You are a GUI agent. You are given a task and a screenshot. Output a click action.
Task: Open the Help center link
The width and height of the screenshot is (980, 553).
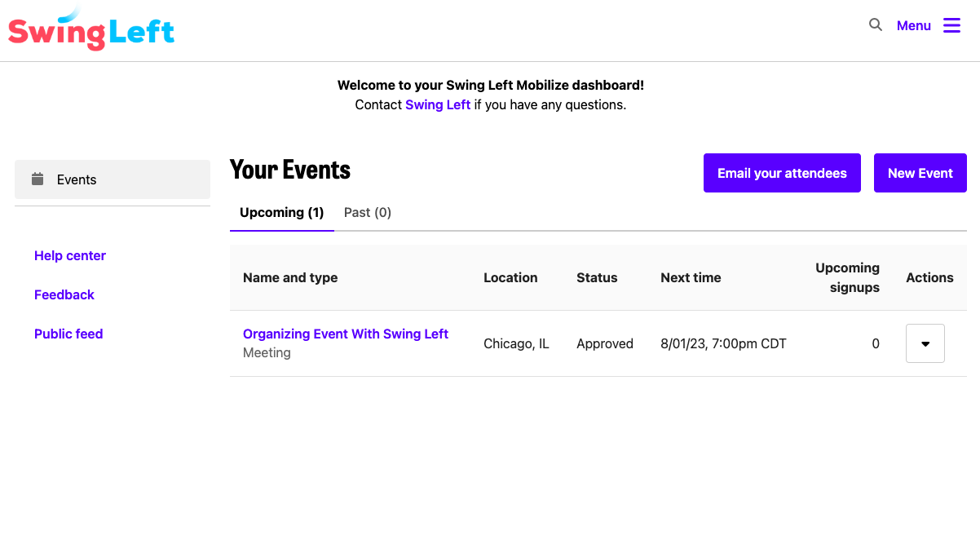pos(70,255)
